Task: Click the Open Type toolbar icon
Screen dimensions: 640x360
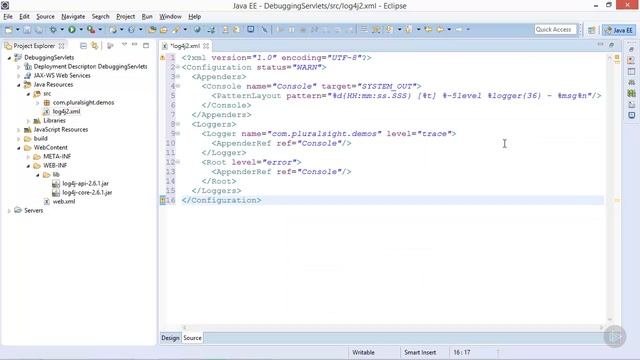Action: (x=152, y=29)
